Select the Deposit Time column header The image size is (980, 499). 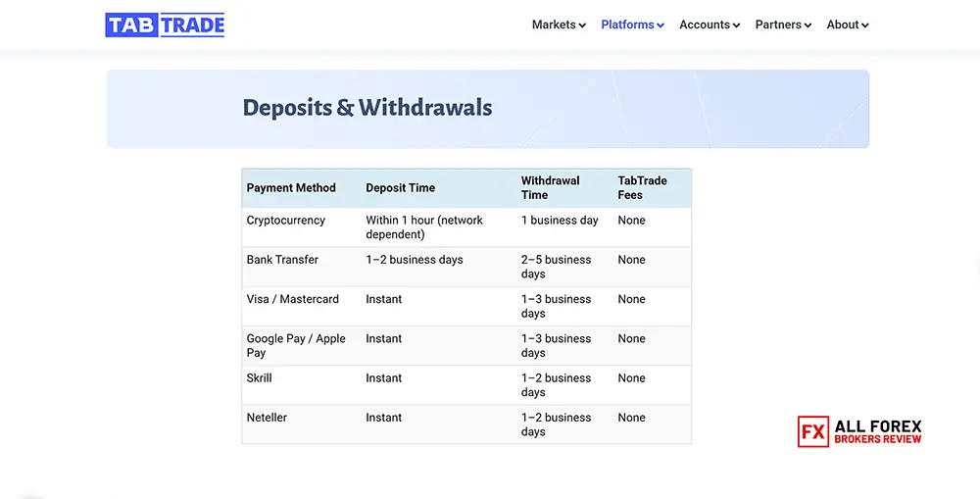[400, 187]
